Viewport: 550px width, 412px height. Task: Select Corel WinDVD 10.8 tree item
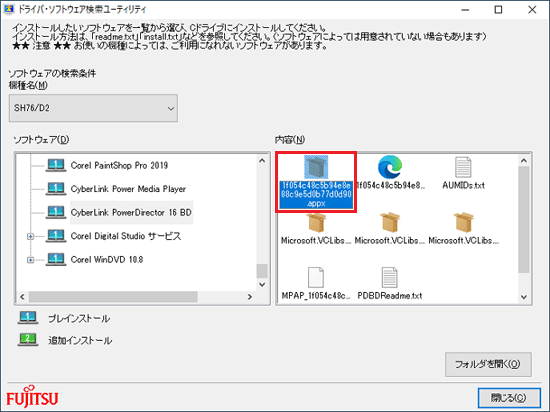(x=107, y=259)
